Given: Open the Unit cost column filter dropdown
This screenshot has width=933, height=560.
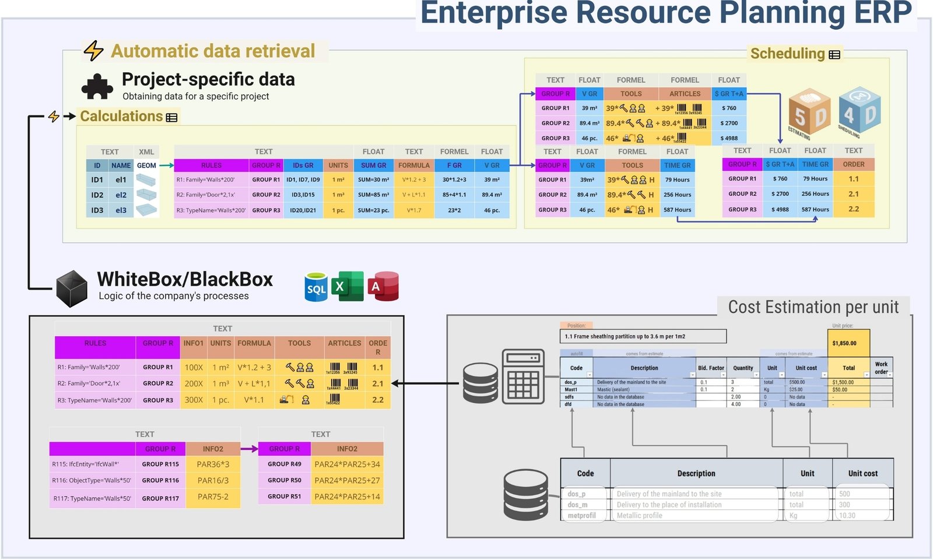Looking at the screenshot, I should 824,375.
